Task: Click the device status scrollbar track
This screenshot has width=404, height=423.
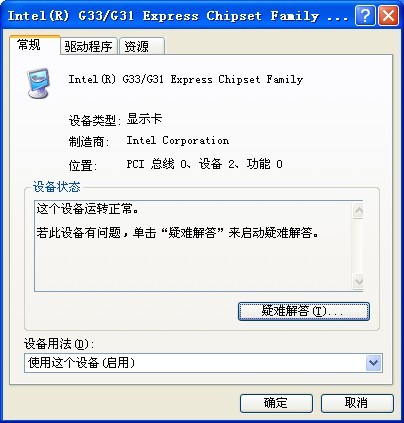Action: (359, 246)
